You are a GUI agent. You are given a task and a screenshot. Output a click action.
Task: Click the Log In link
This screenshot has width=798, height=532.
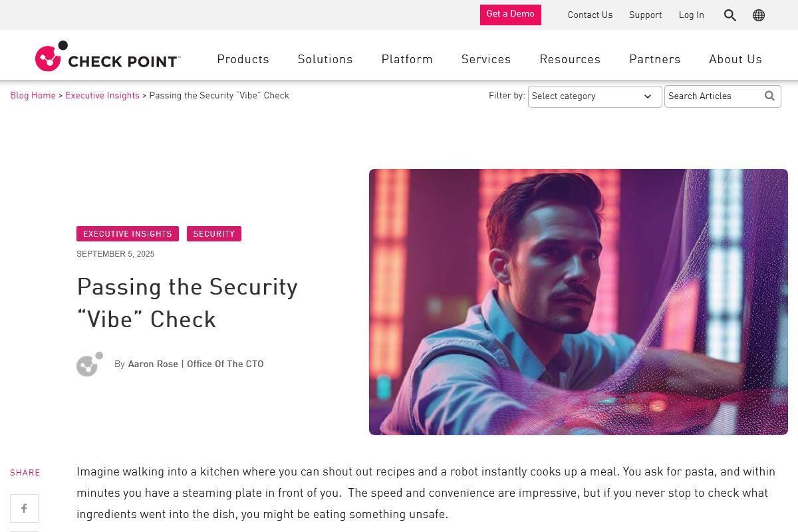pyautogui.click(x=691, y=15)
